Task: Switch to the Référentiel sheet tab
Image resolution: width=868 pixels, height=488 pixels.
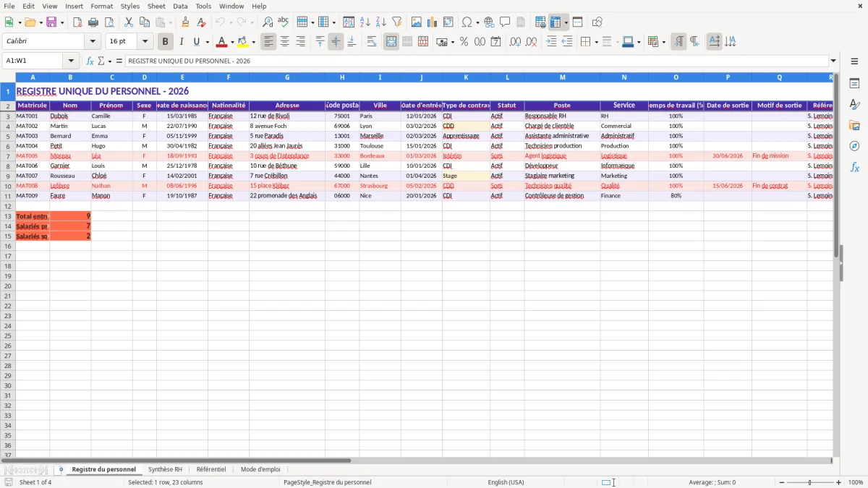Action: (x=211, y=469)
